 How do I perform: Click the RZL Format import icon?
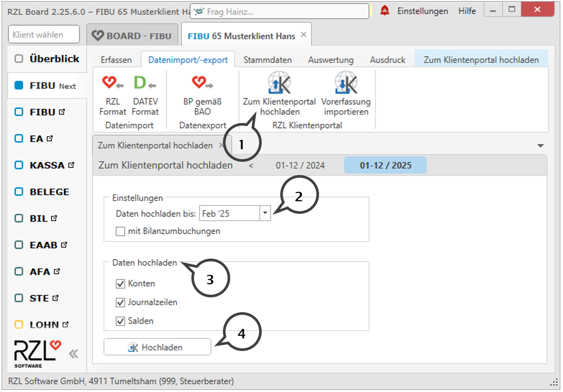[112, 84]
